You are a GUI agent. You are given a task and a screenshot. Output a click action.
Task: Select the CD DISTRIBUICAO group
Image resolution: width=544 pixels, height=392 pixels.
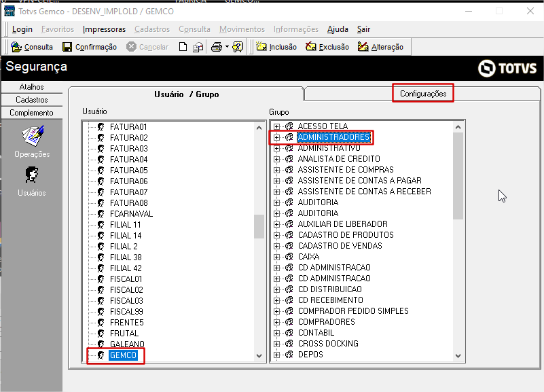pos(330,289)
